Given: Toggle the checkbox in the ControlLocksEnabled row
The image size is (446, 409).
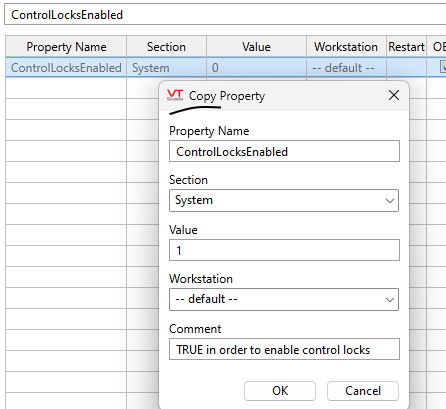Looking at the screenshot, I should [443, 67].
